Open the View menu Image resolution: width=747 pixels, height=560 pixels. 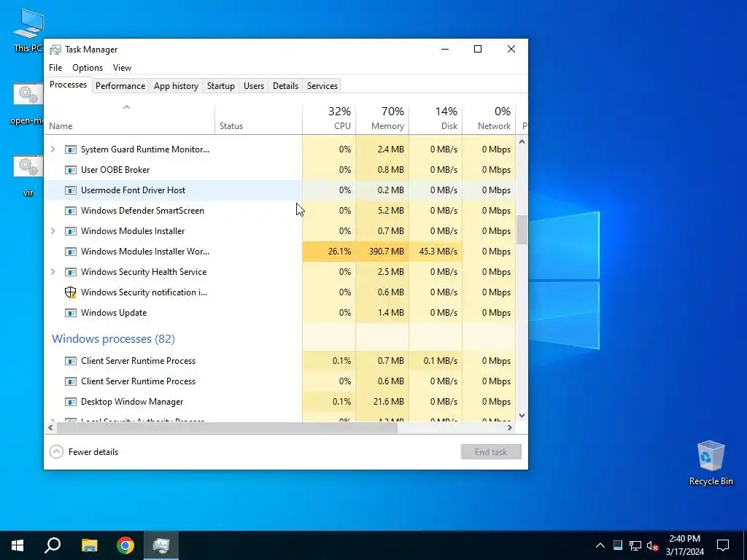(x=122, y=68)
